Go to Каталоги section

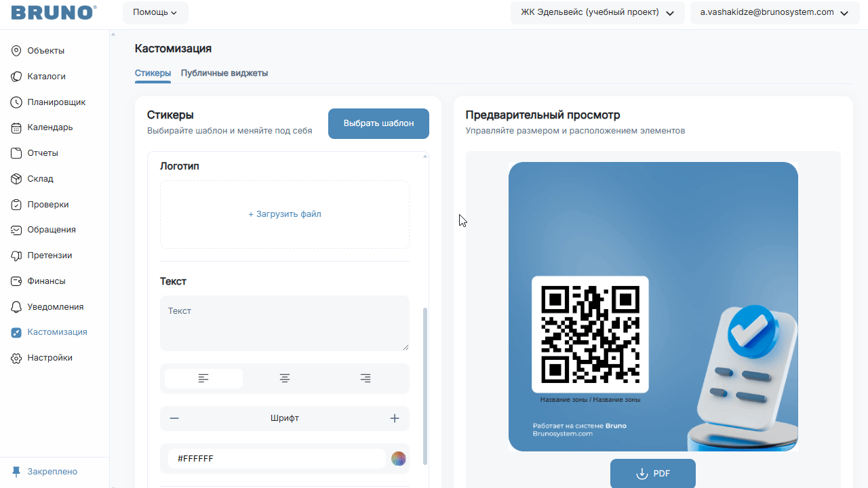tap(47, 77)
